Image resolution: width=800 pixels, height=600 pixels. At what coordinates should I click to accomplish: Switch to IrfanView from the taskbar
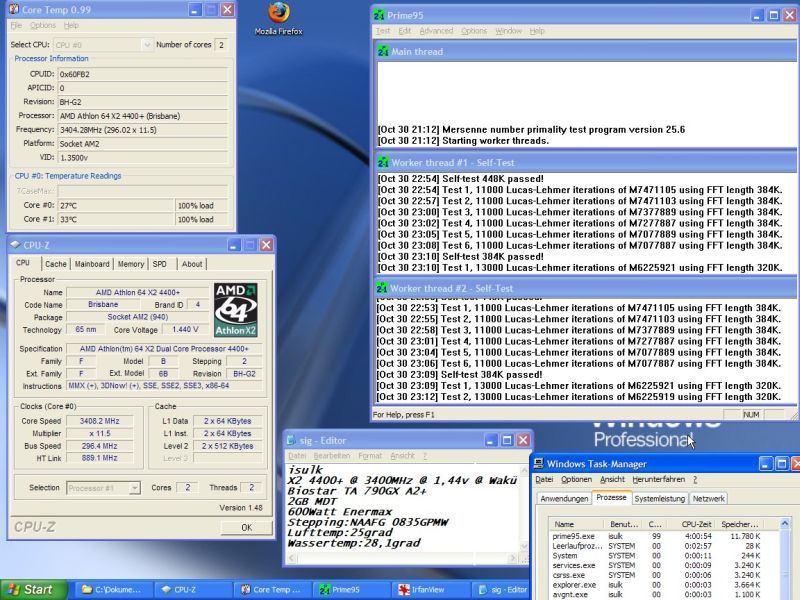(429, 590)
